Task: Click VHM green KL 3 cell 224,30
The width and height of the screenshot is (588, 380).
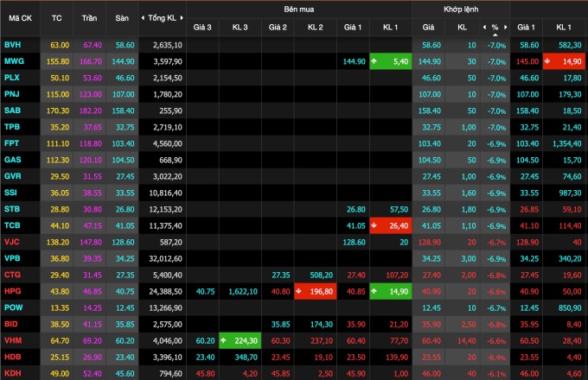Action: click(x=240, y=340)
